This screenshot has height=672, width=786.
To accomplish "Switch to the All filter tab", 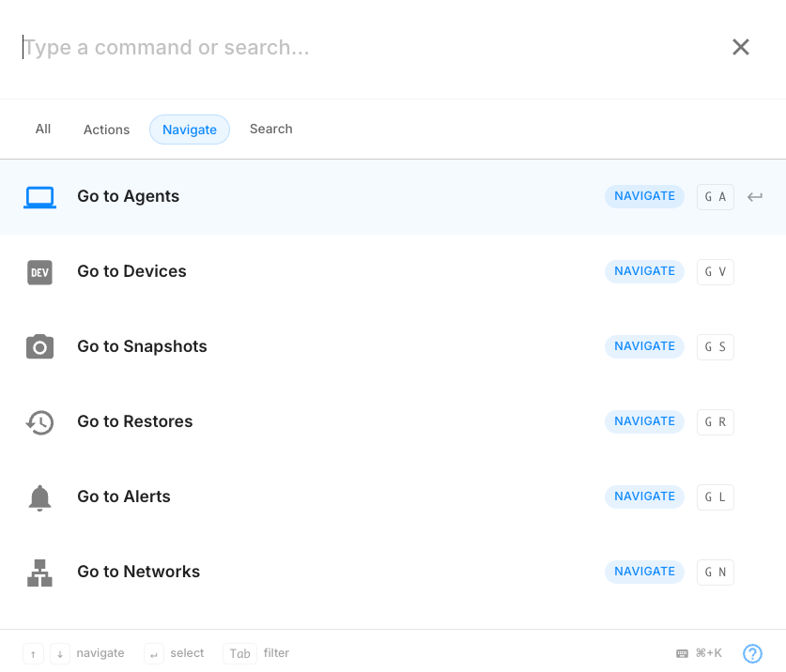I will pyautogui.click(x=43, y=130).
